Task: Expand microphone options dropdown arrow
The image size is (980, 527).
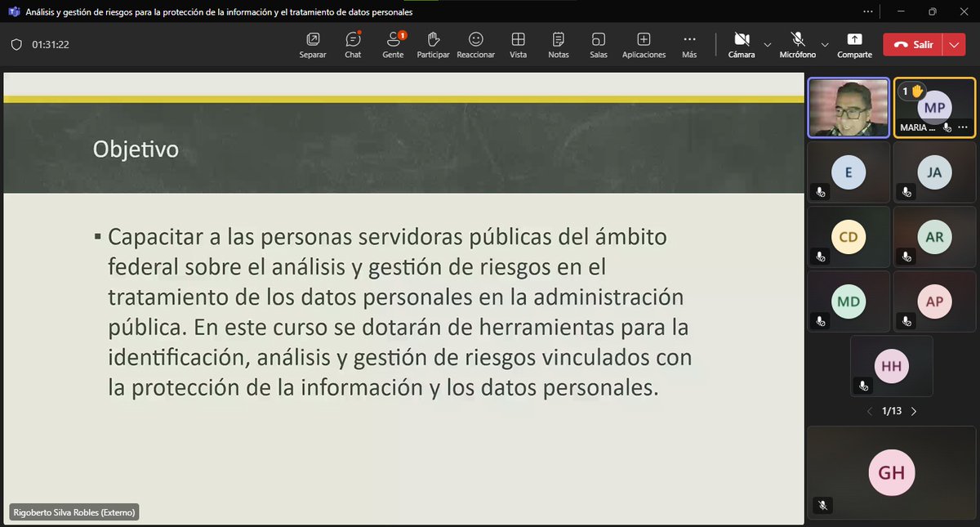Action: pos(825,44)
